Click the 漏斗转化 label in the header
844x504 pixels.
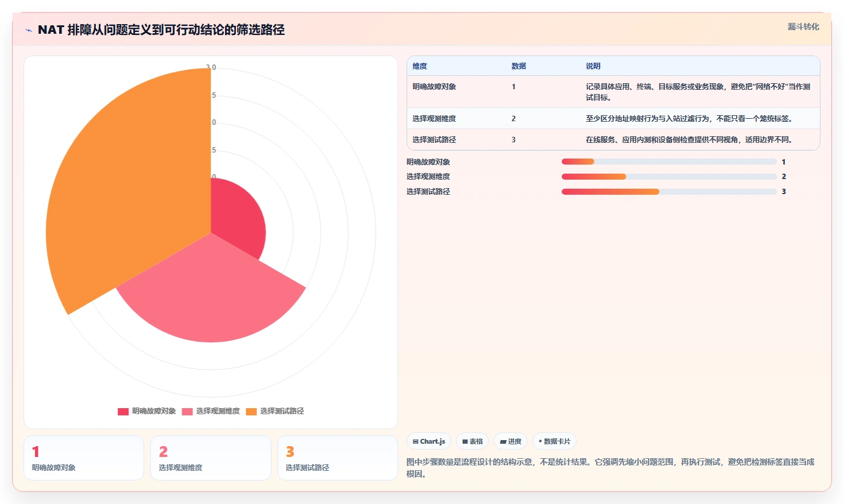point(803,27)
